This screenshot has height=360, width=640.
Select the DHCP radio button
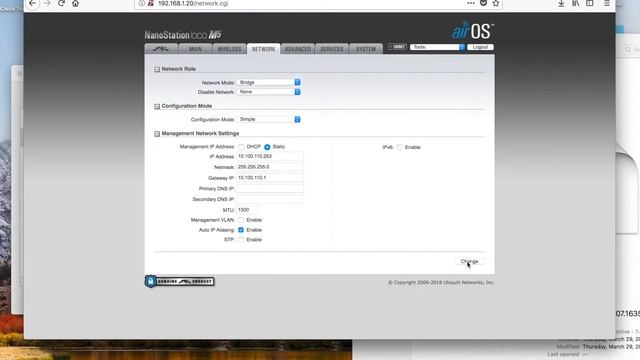coord(241,147)
